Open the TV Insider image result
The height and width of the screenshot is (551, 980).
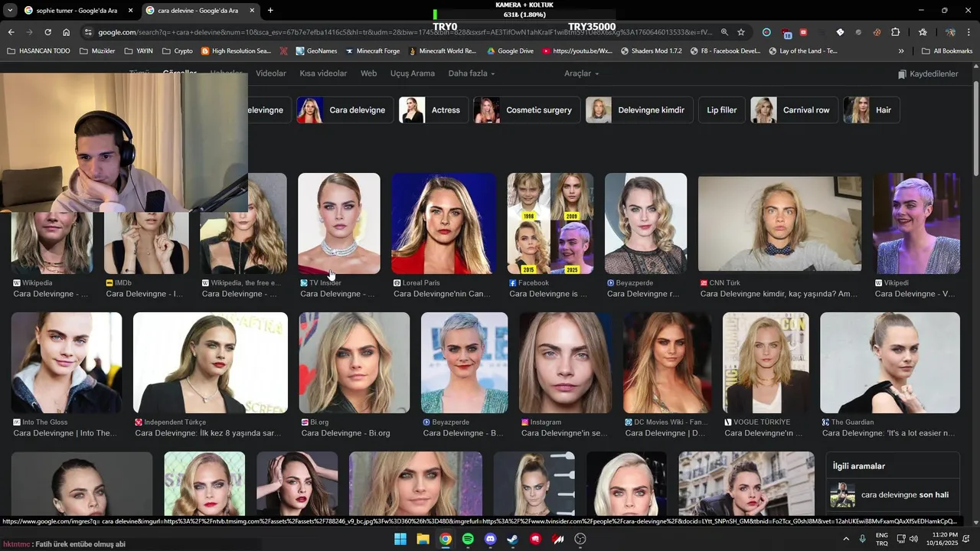(x=338, y=223)
